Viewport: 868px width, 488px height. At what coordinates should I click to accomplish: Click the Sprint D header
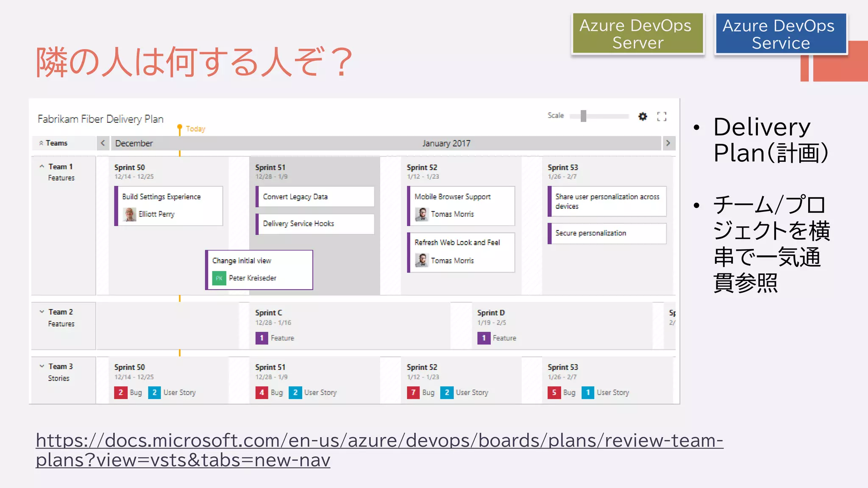point(491,313)
